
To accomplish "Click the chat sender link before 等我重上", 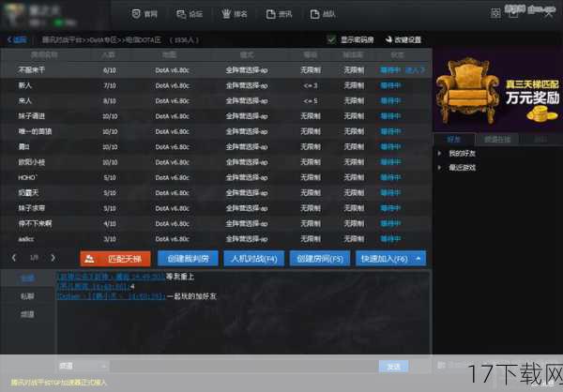I will coord(111,278).
